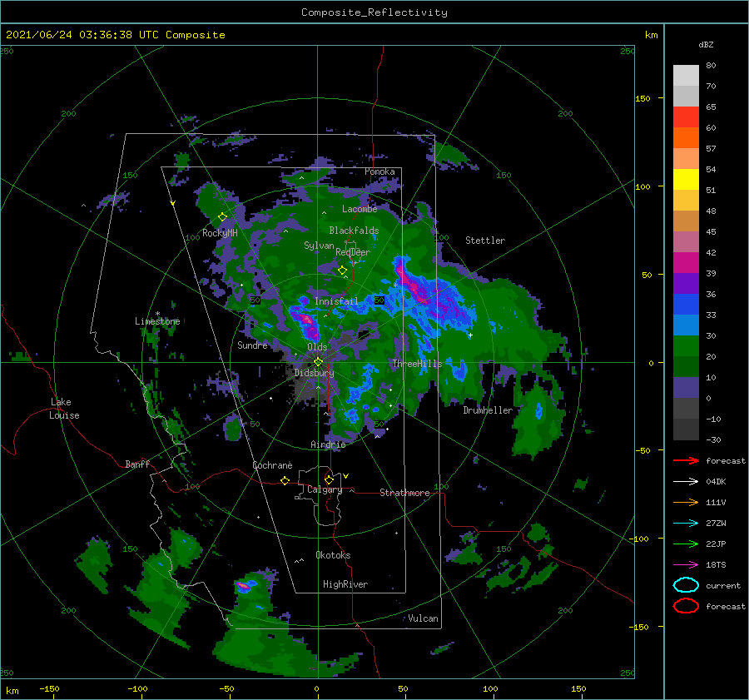Screen dimensions: 749x700
Task: Click the 22JP legend label
Action: coord(716,544)
